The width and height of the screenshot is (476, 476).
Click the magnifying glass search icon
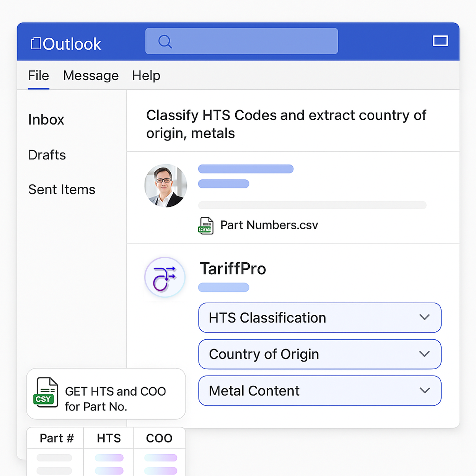(165, 41)
